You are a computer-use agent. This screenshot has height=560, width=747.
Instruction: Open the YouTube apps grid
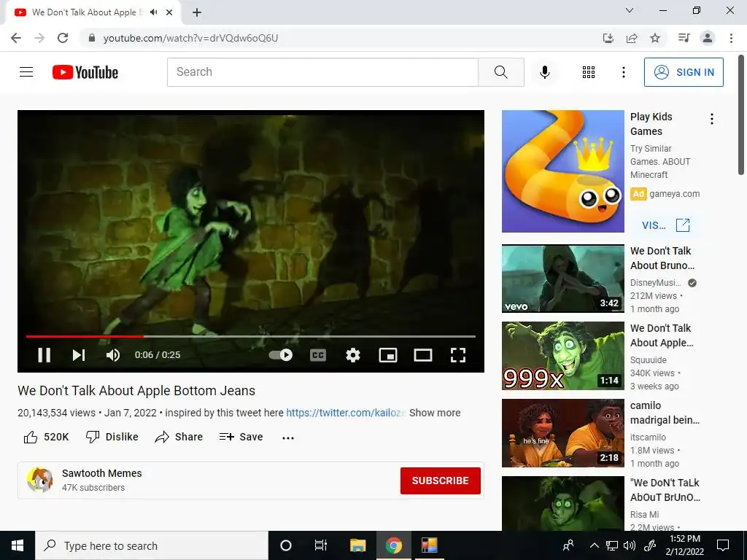[589, 72]
